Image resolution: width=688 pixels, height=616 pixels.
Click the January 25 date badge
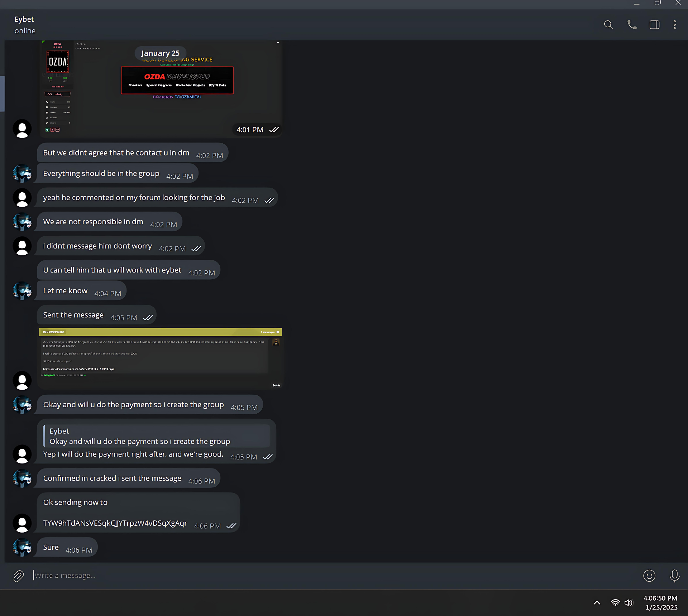pyautogui.click(x=160, y=53)
